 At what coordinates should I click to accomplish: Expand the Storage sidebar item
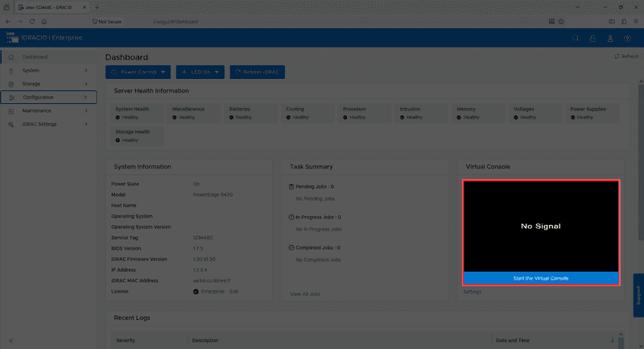[49, 84]
